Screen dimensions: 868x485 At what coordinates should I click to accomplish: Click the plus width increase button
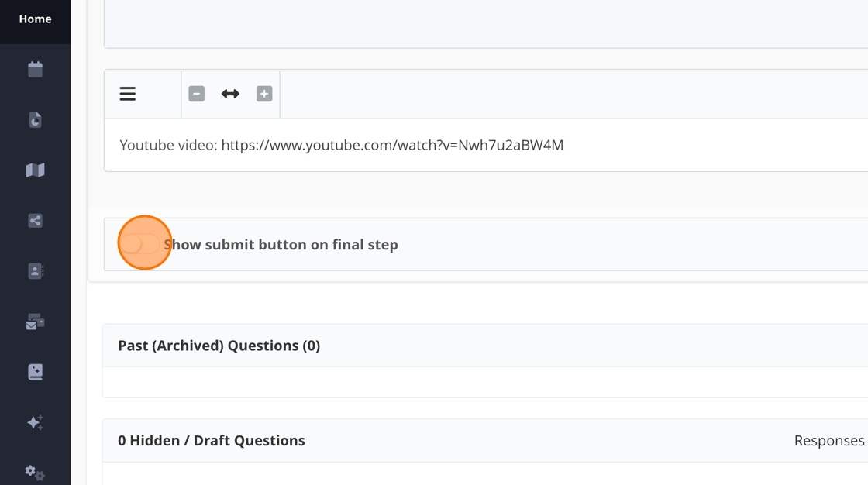point(264,94)
